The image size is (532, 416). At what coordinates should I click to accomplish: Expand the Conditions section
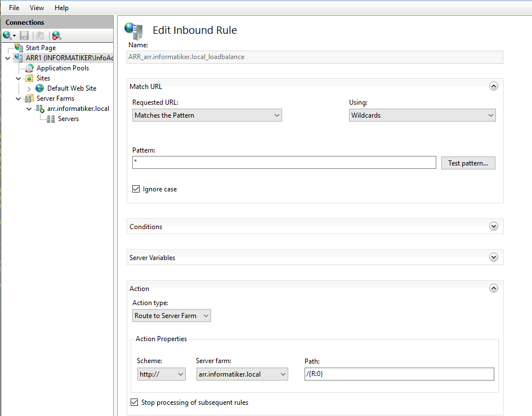tap(494, 226)
